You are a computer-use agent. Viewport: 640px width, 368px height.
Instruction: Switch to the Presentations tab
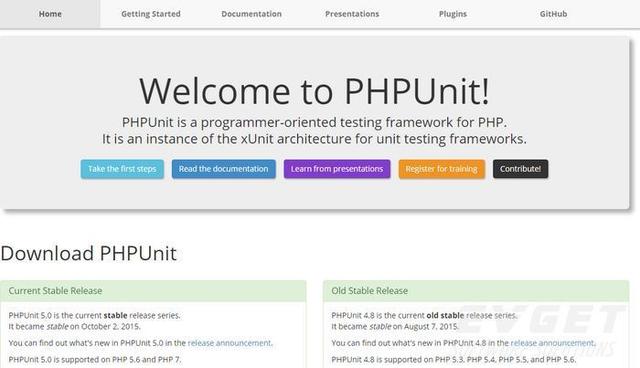coord(352,14)
